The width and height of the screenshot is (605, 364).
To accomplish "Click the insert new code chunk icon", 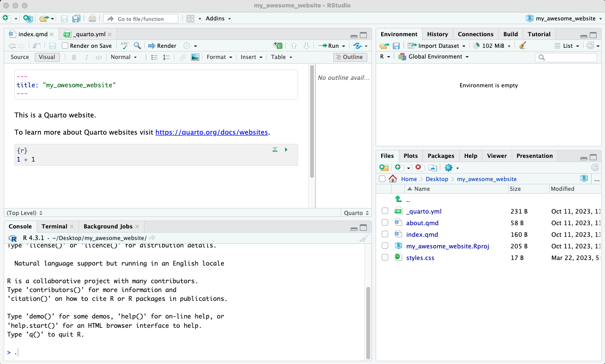I will click(278, 45).
